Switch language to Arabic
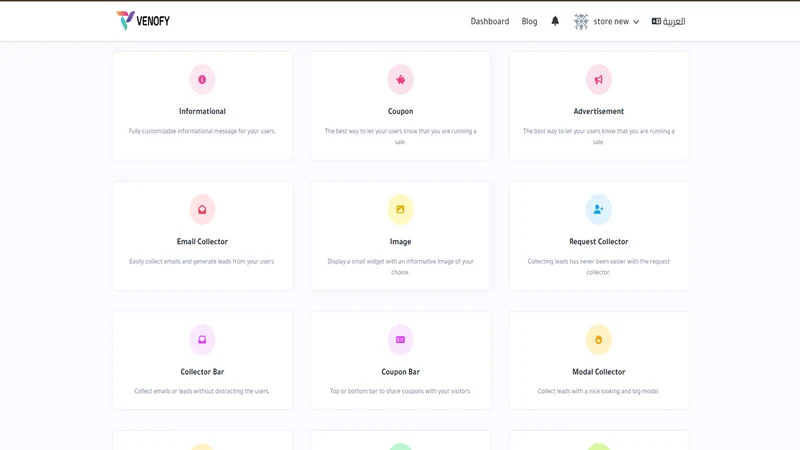Viewport: 800px width, 450px height. pyautogui.click(x=668, y=21)
